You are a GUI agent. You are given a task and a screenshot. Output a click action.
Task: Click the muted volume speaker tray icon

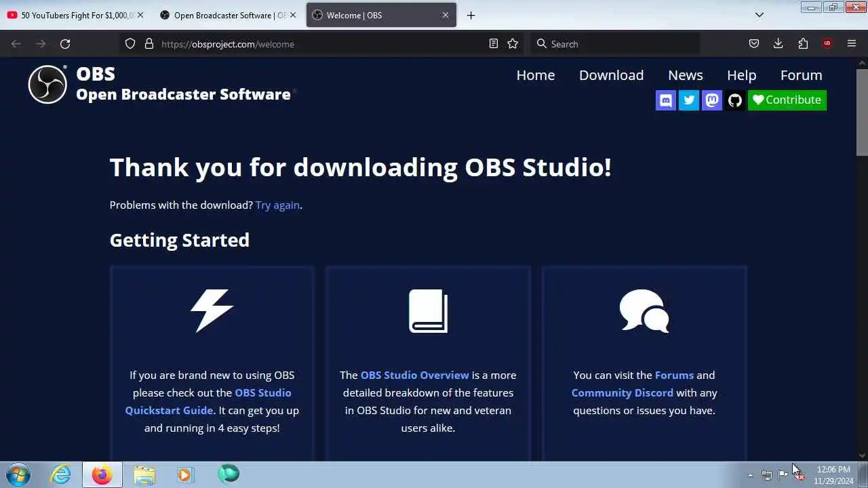(799, 475)
